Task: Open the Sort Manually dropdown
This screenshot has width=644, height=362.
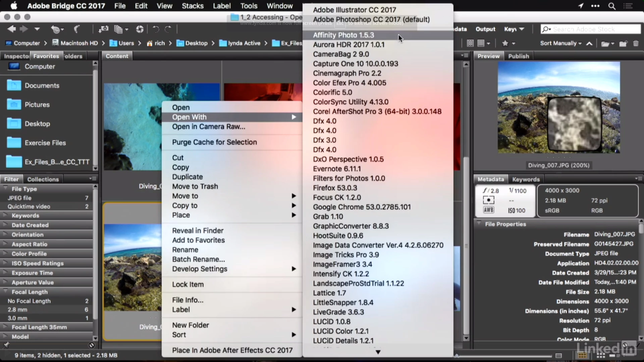Action: pos(560,43)
